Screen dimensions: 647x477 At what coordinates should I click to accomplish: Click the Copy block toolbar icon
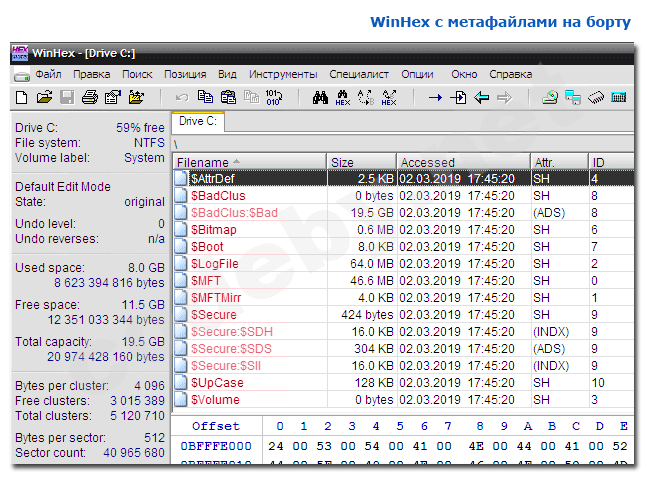[x=206, y=97]
